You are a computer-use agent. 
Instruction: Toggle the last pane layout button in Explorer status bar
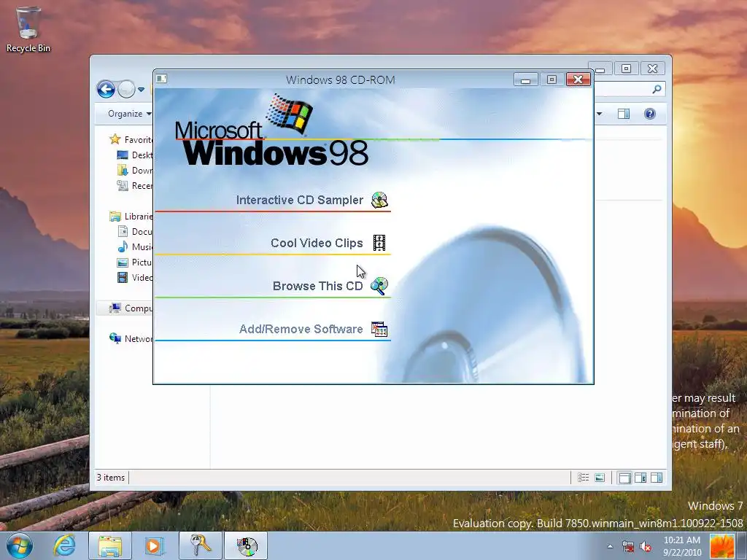coord(657,478)
